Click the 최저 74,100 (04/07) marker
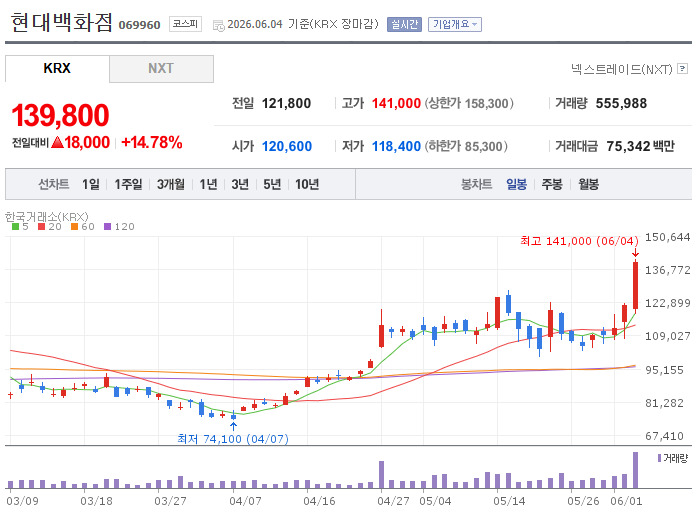The height and width of the screenshot is (514, 692). click(x=233, y=439)
